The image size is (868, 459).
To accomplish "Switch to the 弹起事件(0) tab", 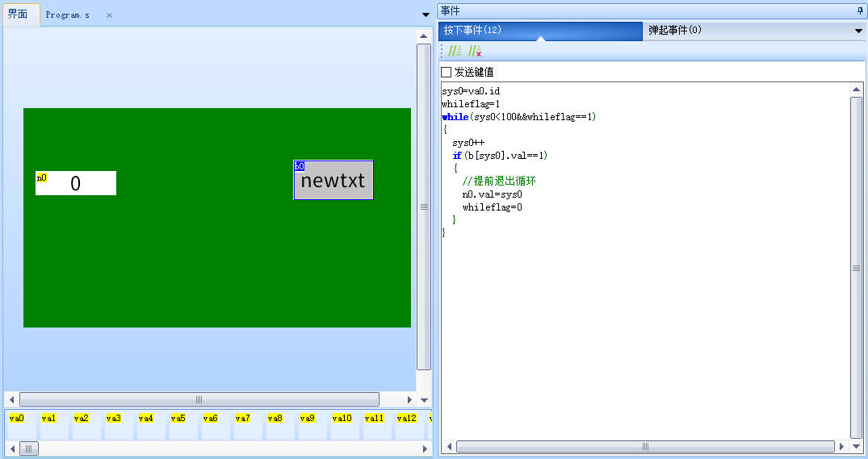I will [674, 31].
